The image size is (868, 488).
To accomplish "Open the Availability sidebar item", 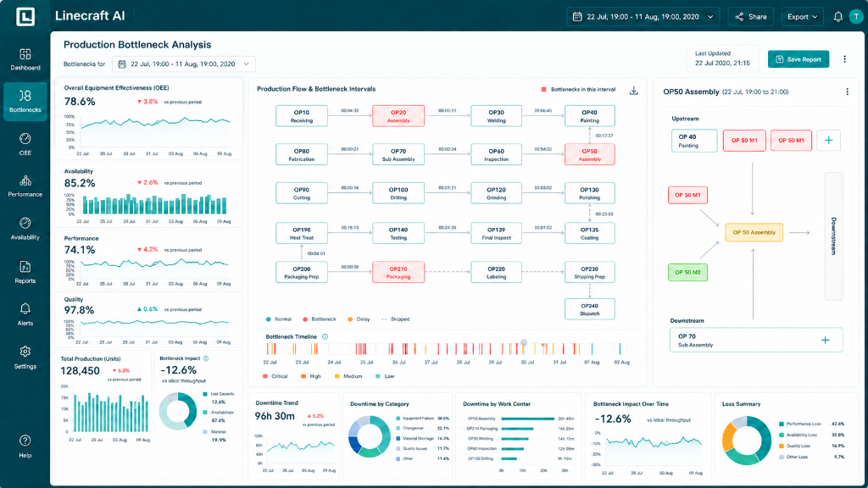I will click(25, 229).
